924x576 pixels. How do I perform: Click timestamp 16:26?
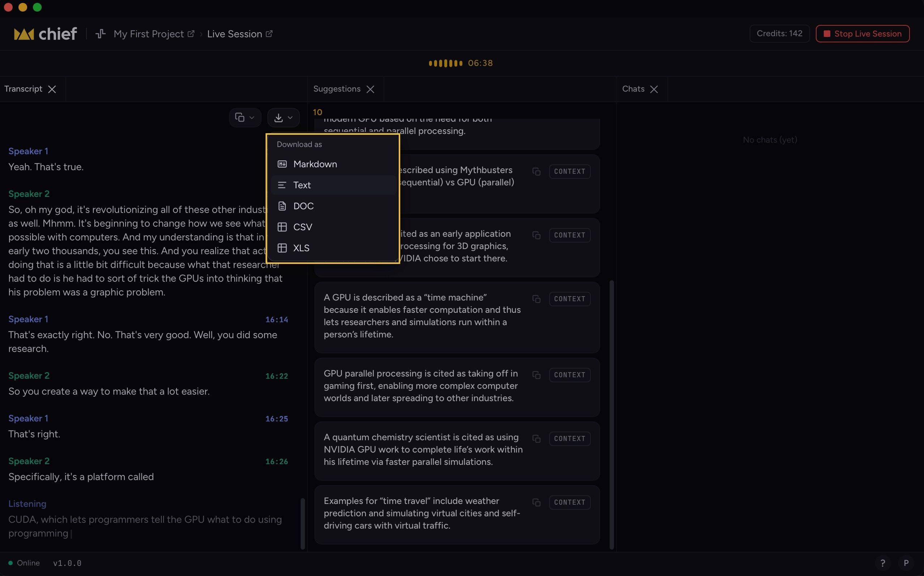point(277,461)
